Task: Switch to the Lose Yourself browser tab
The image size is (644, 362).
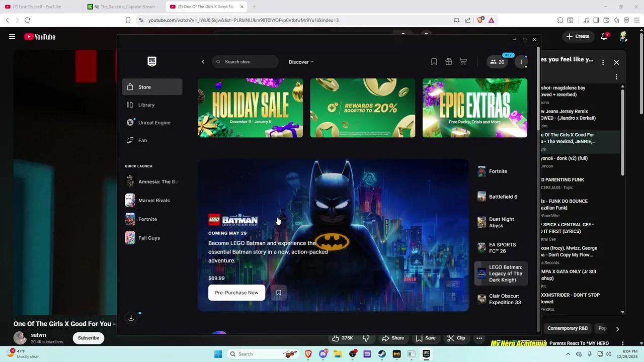Action: click(x=40, y=7)
